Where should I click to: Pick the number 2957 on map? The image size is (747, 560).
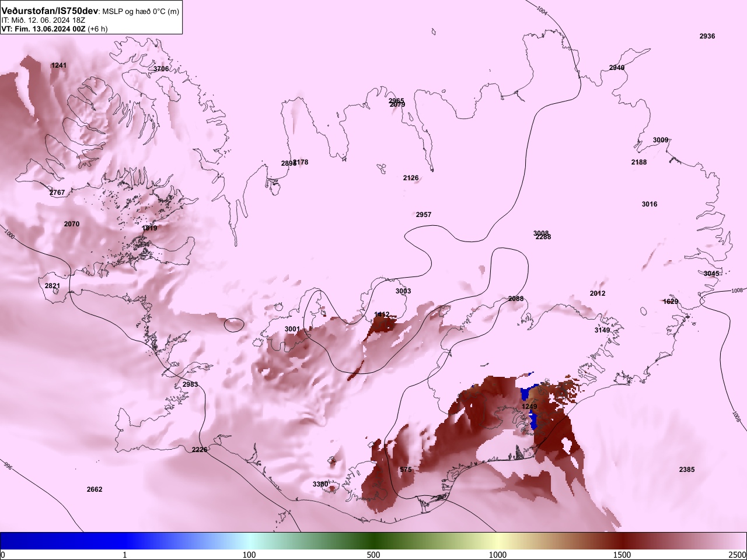[424, 215]
